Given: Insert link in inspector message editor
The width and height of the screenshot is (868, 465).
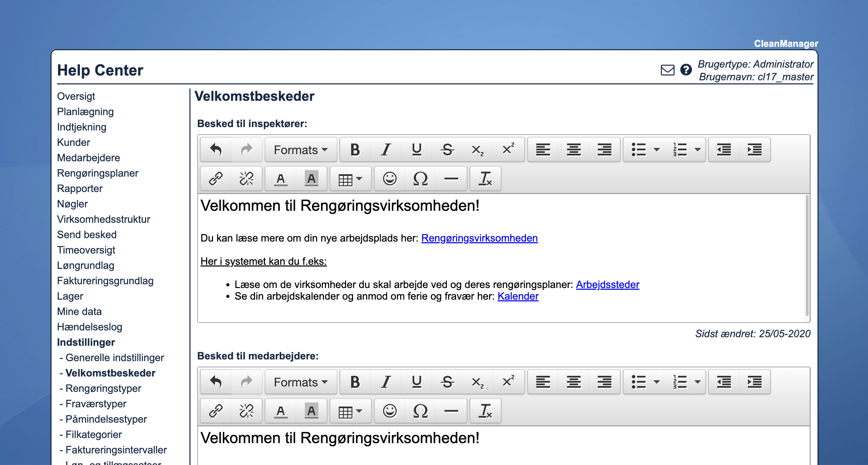Looking at the screenshot, I should 216,179.
